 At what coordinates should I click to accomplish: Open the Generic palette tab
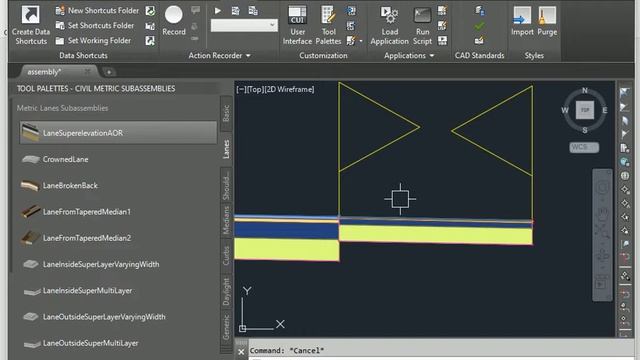pyautogui.click(x=226, y=327)
